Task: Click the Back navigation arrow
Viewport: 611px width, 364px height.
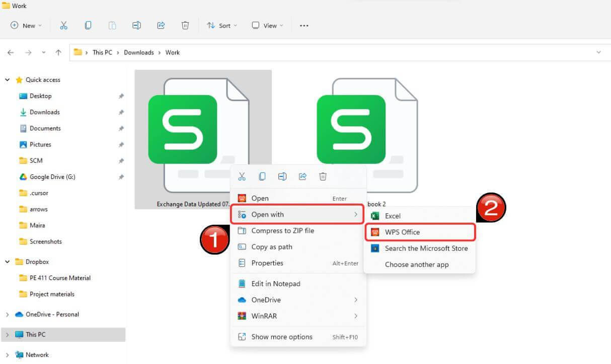Action: (11, 52)
